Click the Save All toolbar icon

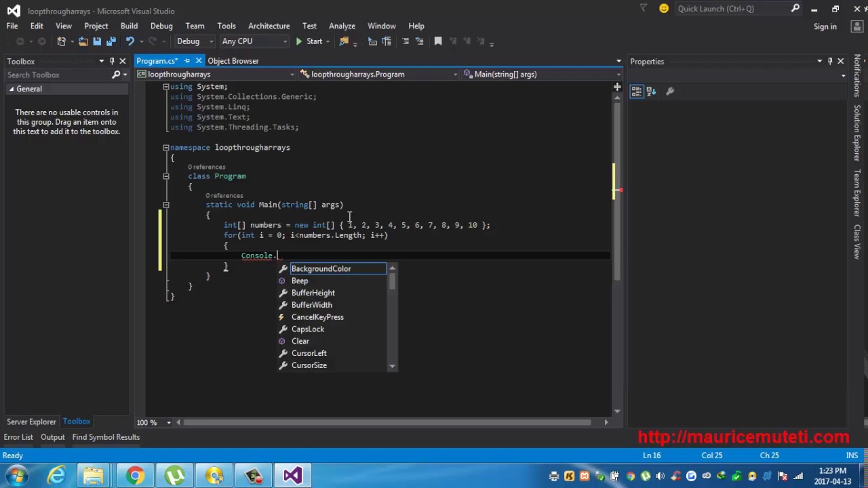pyautogui.click(x=111, y=41)
